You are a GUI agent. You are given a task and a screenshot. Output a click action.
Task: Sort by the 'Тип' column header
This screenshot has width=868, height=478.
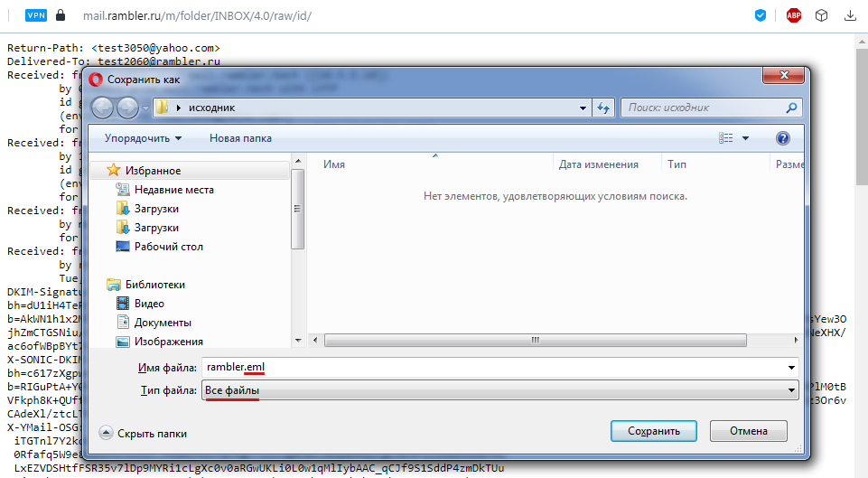pyautogui.click(x=677, y=164)
